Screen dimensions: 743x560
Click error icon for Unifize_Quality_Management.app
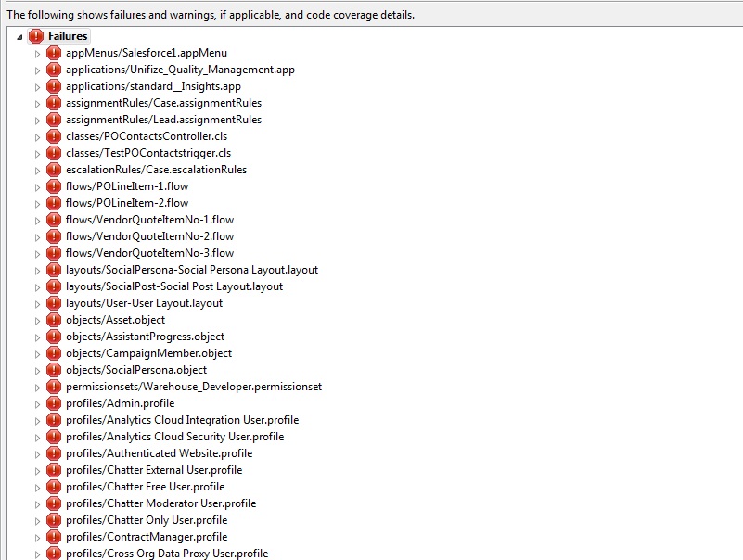pyautogui.click(x=54, y=70)
